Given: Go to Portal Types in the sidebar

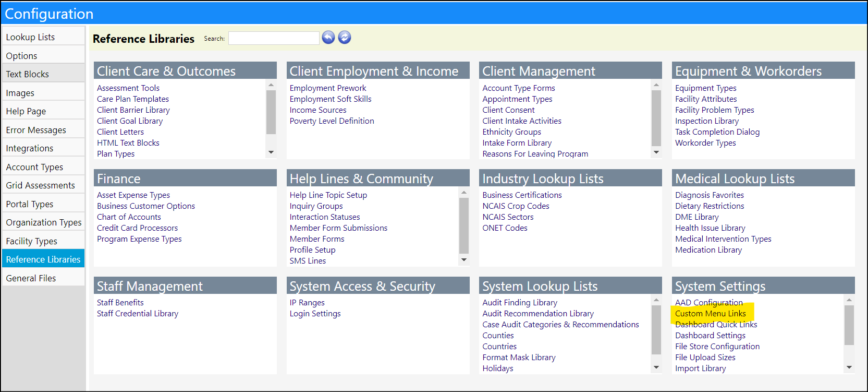Looking at the screenshot, I should 43,204.
